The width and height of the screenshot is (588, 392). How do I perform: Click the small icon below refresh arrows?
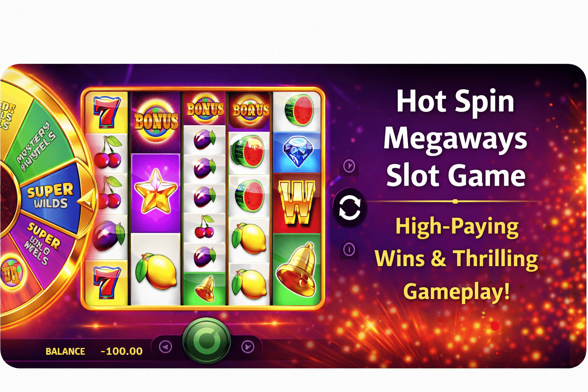(349, 250)
